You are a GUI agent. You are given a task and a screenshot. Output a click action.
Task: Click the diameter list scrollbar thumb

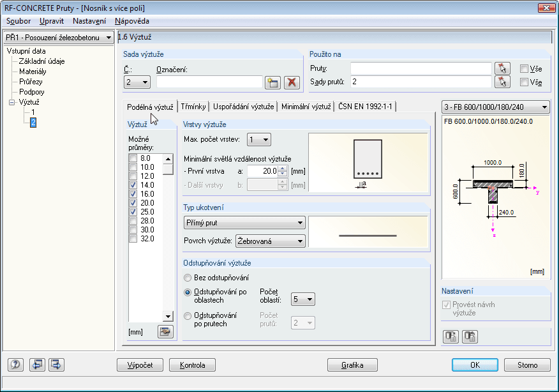click(x=168, y=169)
